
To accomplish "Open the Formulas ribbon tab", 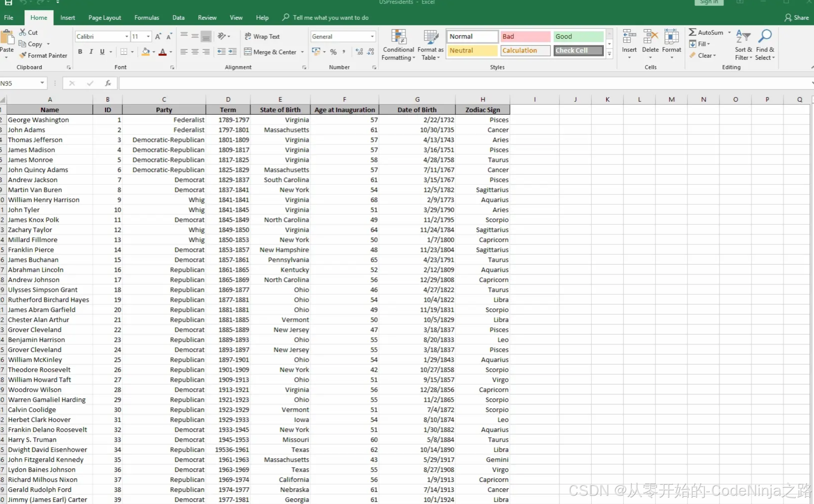I will coord(146,17).
